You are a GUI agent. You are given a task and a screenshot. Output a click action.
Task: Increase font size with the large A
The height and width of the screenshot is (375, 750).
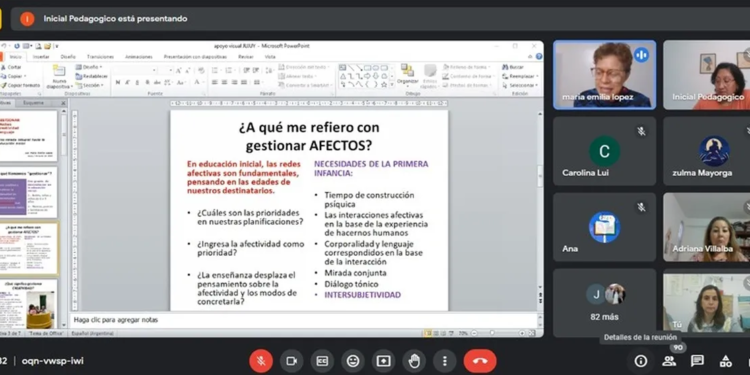[178, 70]
